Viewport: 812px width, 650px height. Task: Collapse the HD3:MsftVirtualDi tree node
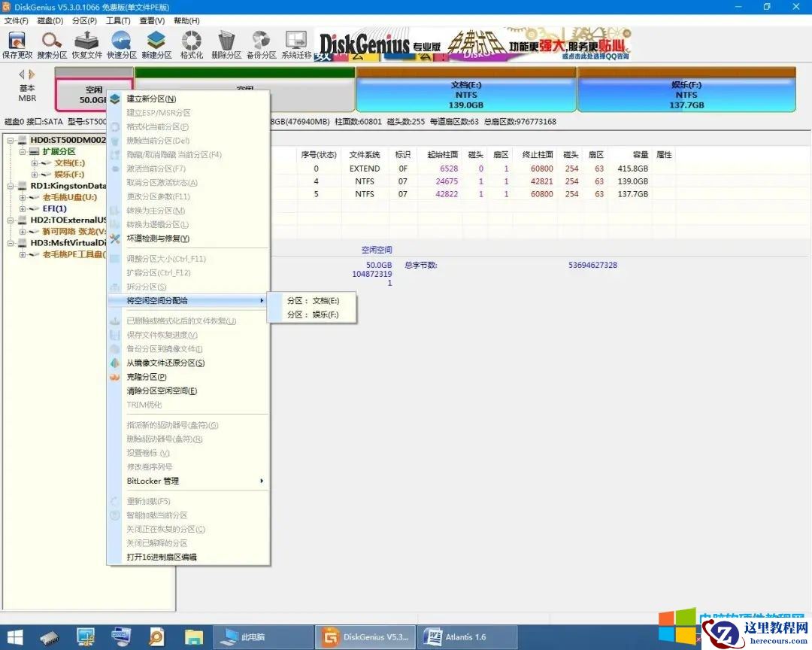pos(11,242)
